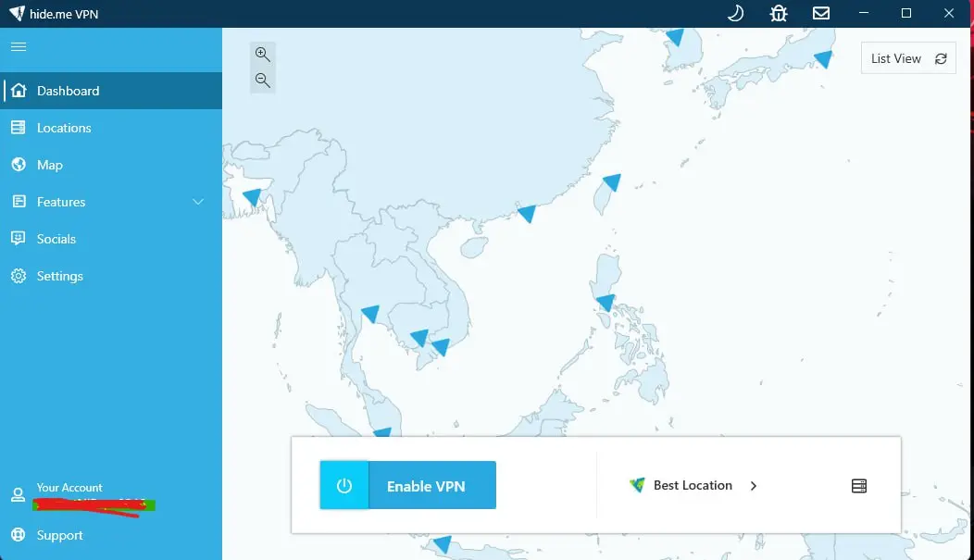974x560 pixels.
Task: Select the Indonesia map marker
Action: tap(443, 544)
